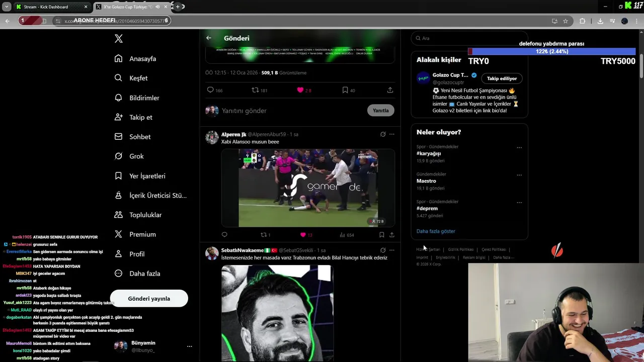Open Bilal Hancı image in SebatlıNwakaeme reply

point(277,313)
